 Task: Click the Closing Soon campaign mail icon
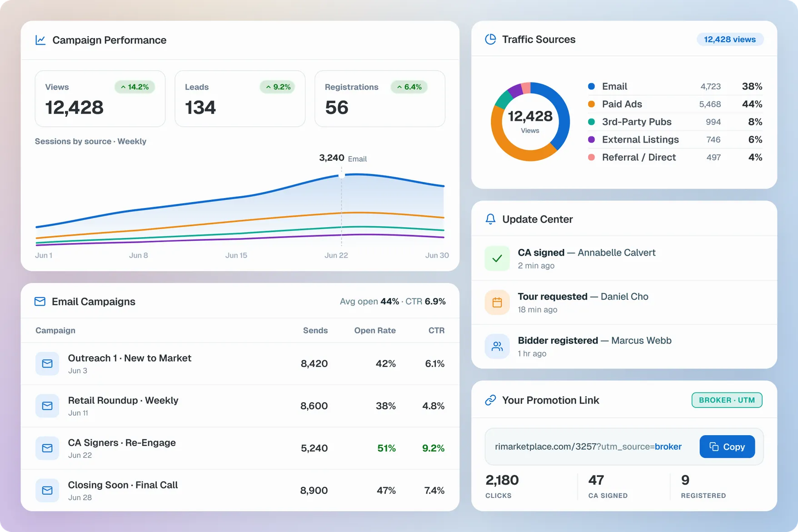coord(47,490)
